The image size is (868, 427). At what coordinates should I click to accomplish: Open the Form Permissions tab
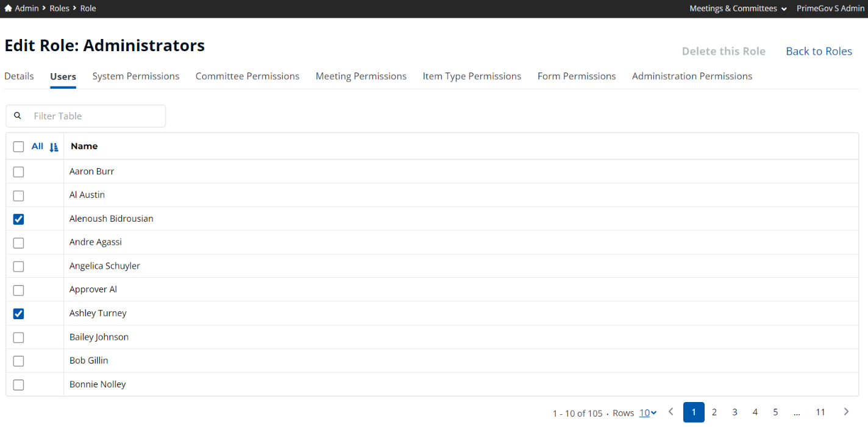(577, 76)
